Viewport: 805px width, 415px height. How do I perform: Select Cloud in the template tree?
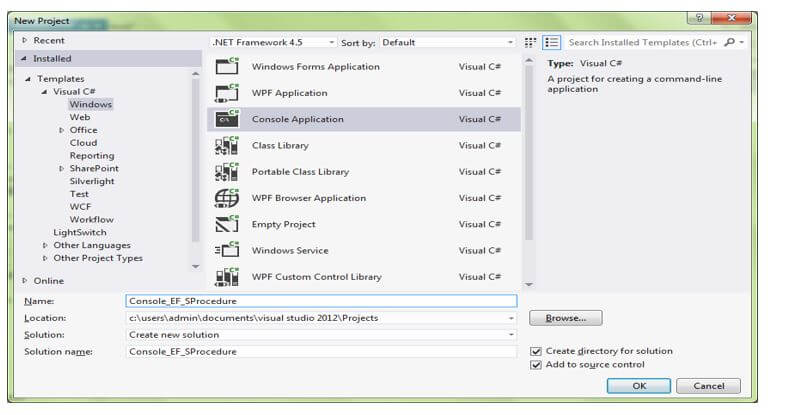click(x=83, y=143)
